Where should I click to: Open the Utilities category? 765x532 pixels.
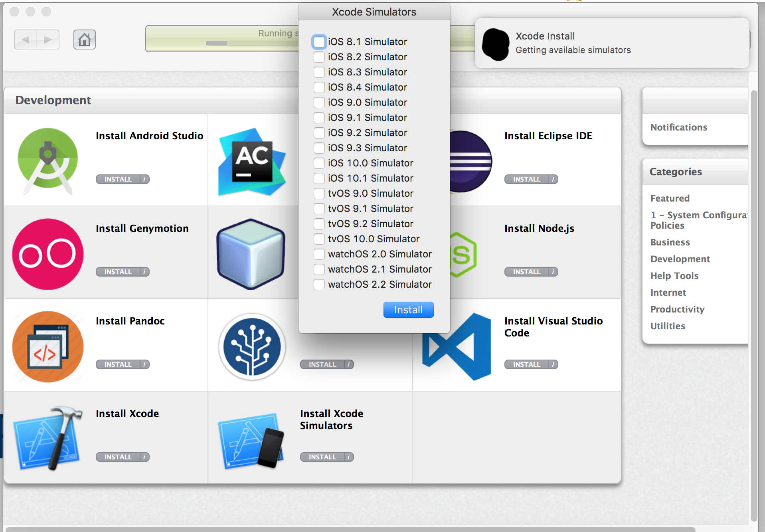coord(668,326)
